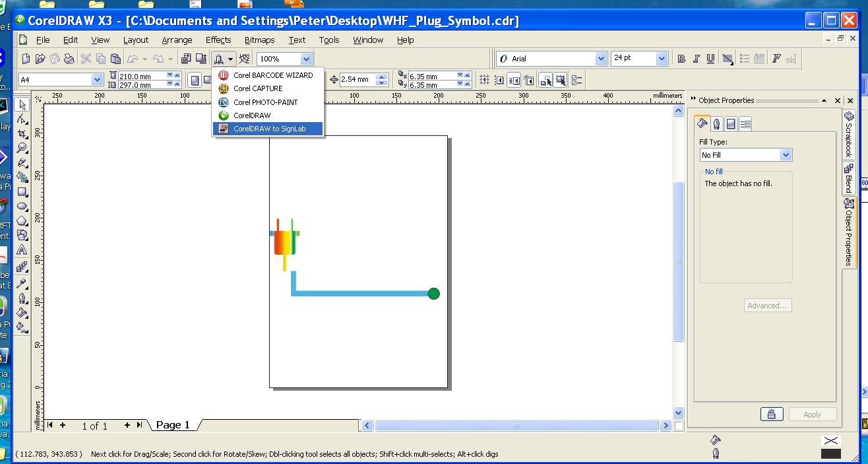Click the Import icon in standard toolbar
The height and width of the screenshot is (464, 868).
click(186, 59)
